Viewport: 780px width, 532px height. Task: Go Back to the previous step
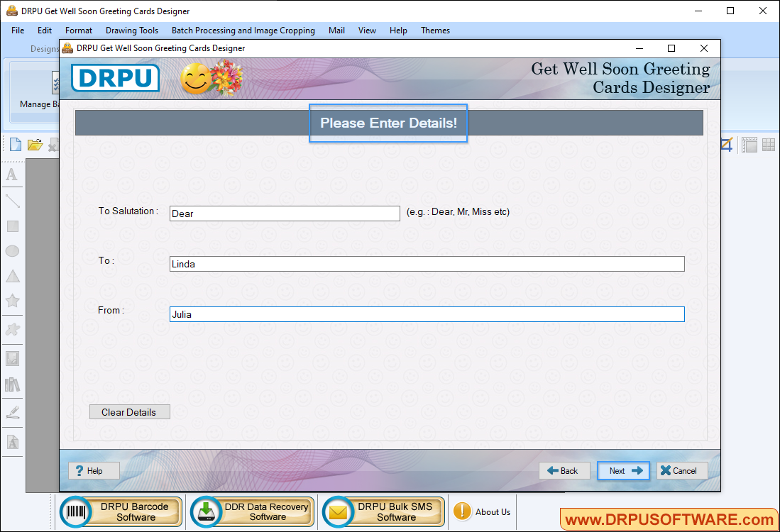[564, 471]
